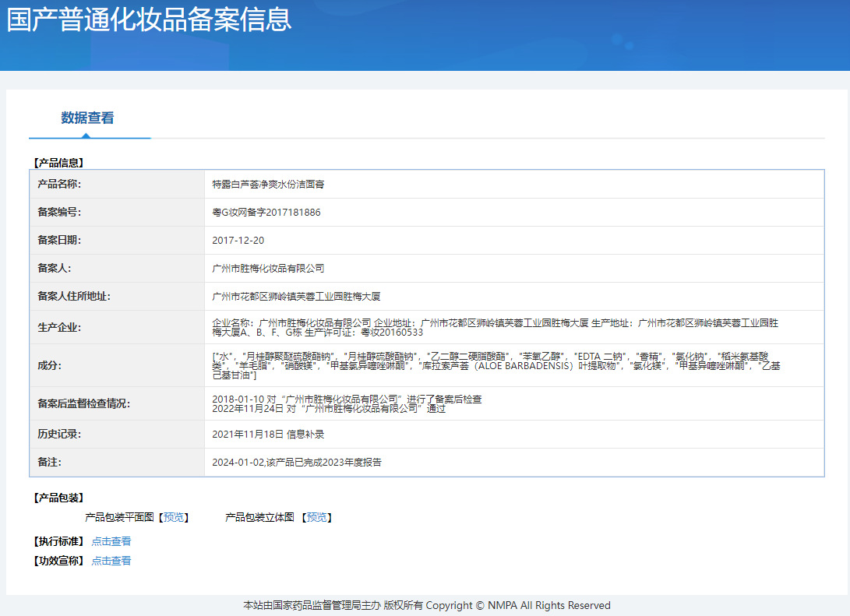Open 执行标准 点击查看 link
Screen dimensions: 850x616
click(x=111, y=541)
